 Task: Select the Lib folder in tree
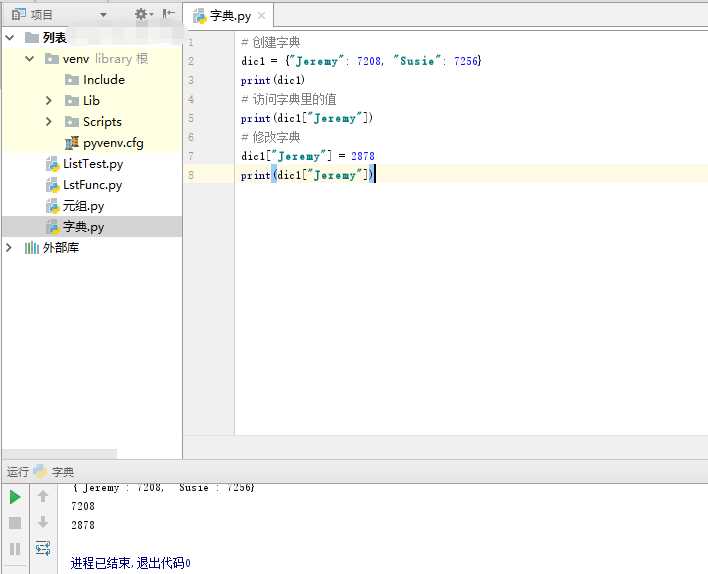[x=91, y=100]
